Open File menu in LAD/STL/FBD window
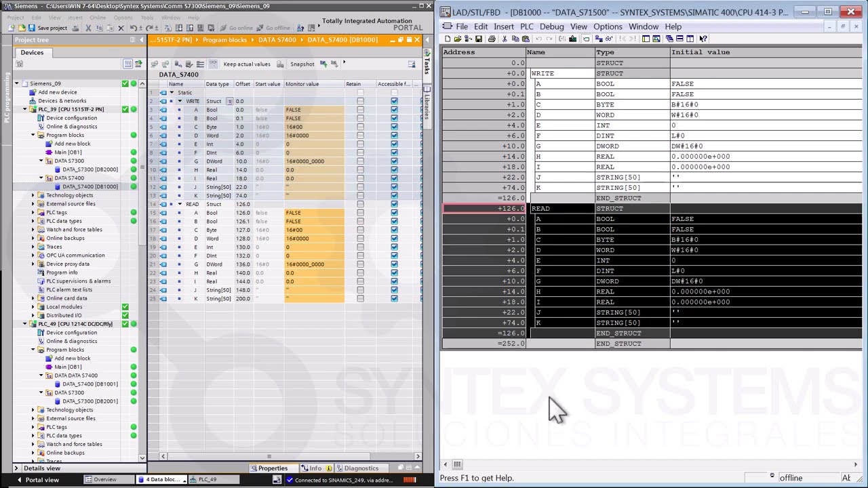Screen dimensions: 868x488 click(x=461, y=26)
